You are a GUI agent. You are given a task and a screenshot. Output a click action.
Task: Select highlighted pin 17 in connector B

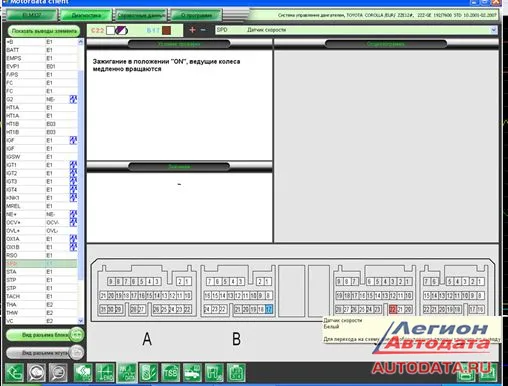(x=269, y=309)
